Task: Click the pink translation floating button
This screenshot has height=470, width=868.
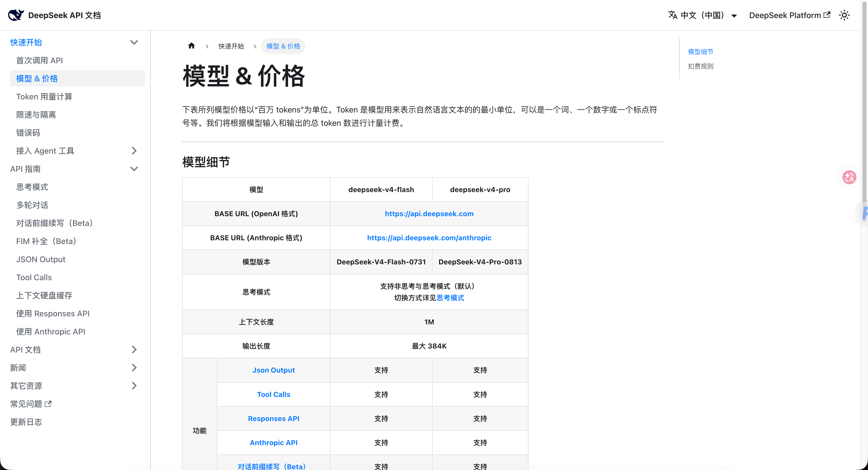Action: (x=849, y=177)
